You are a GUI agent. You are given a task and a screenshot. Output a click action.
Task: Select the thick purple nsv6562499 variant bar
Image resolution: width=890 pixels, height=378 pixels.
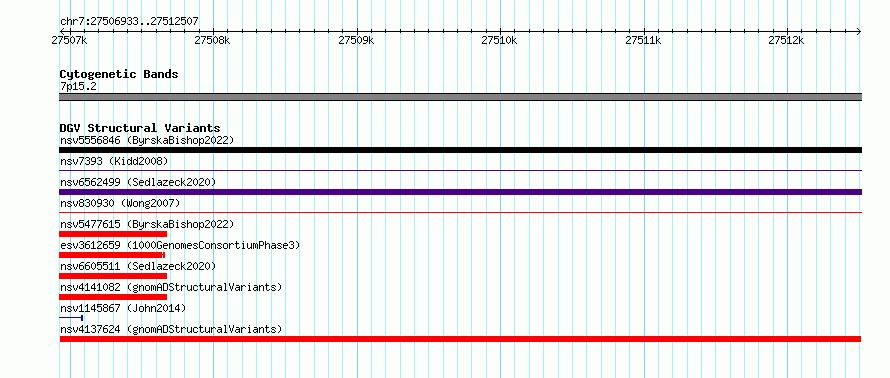pyautogui.click(x=460, y=192)
